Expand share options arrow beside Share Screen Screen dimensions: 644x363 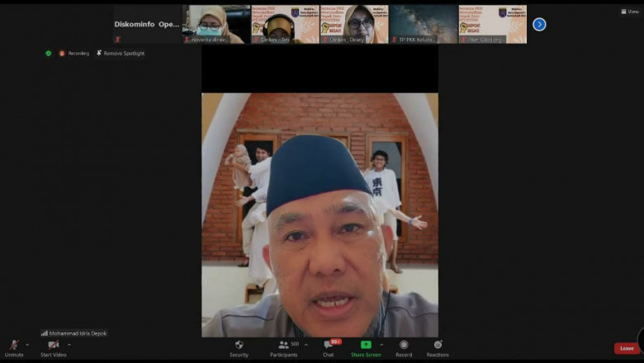381,344
